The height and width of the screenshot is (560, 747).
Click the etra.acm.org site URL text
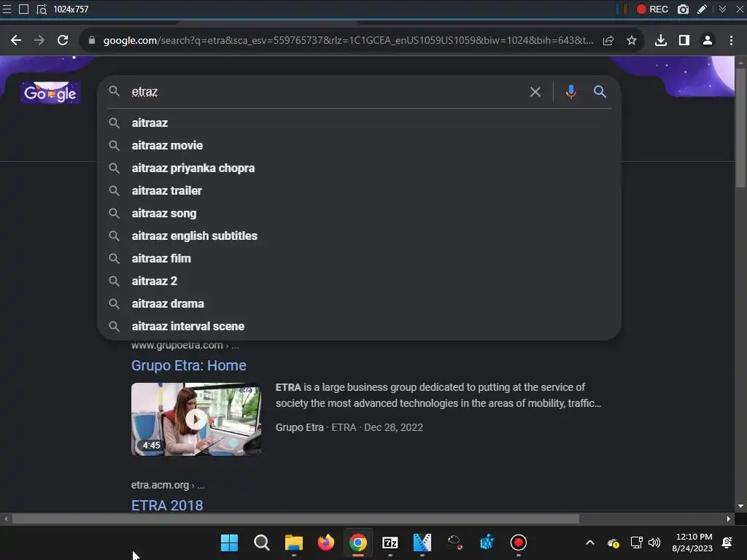tap(160, 485)
